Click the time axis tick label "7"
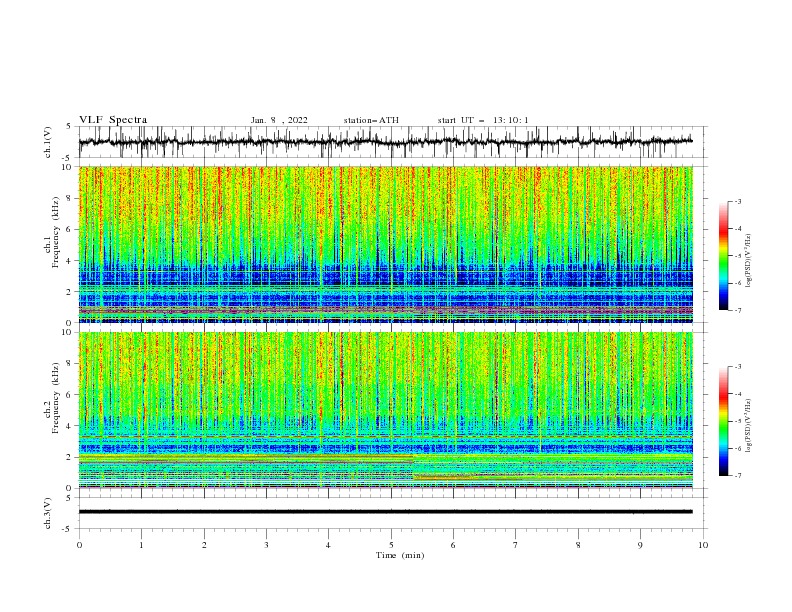792x612 pixels. (516, 545)
